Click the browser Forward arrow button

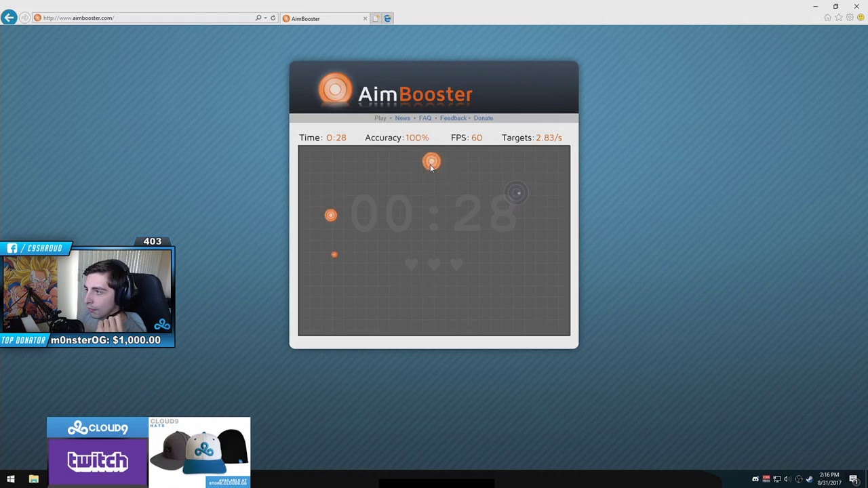[x=25, y=18]
